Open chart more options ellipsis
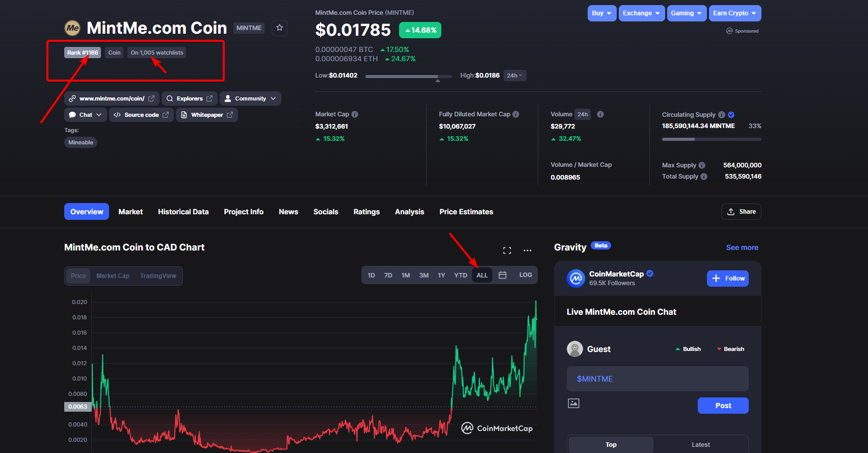Image resolution: width=868 pixels, height=453 pixels. click(x=528, y=250)
